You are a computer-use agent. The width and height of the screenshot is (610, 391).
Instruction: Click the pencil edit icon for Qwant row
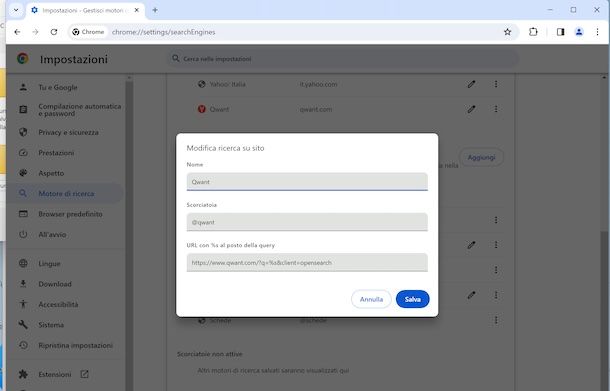coord(471,109)
